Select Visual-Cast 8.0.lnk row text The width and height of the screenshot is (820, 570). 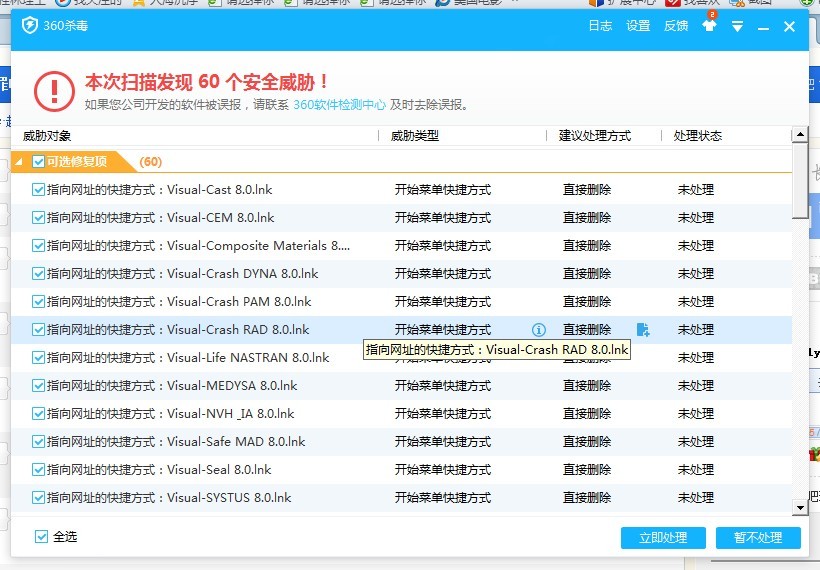click(160, 189)
